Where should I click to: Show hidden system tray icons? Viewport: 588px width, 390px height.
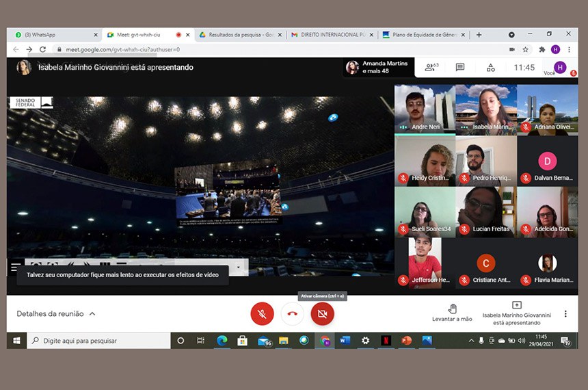(471, 340)
